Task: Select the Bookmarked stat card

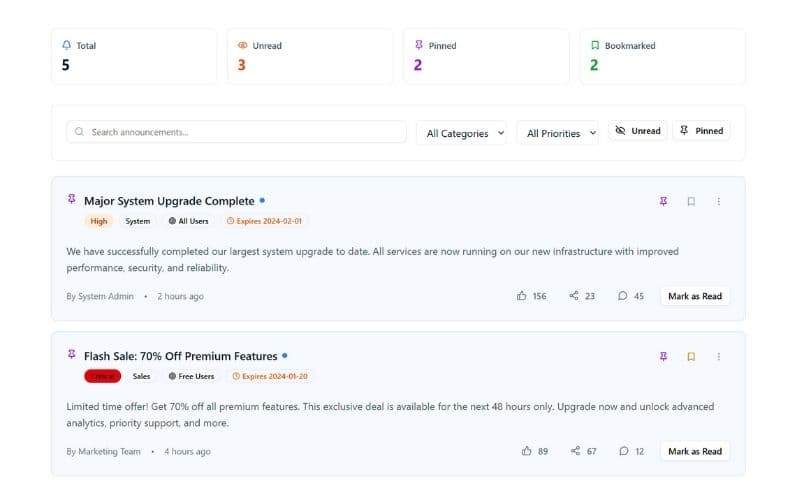Action: (662, 56)
